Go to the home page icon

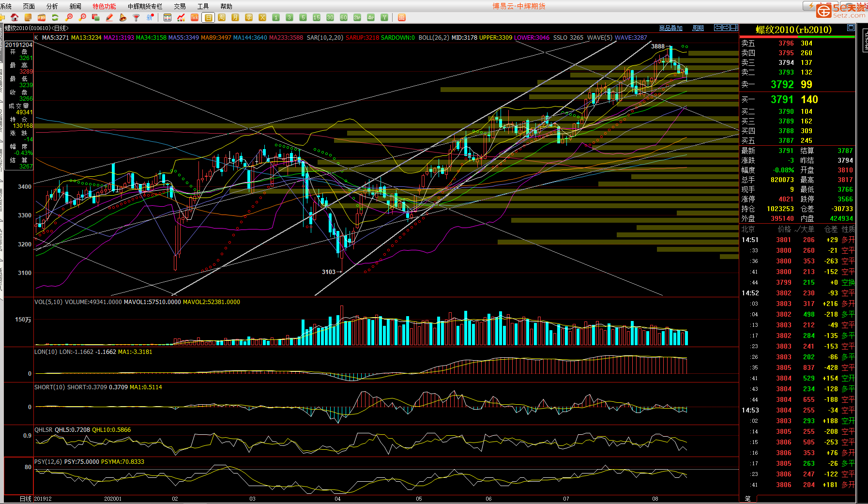[x=15, y=17]
